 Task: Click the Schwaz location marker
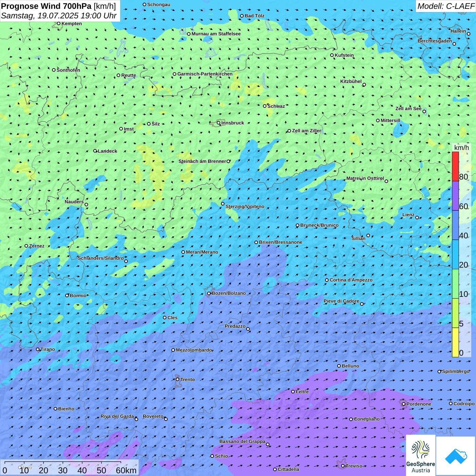click(x=265, y=106)
